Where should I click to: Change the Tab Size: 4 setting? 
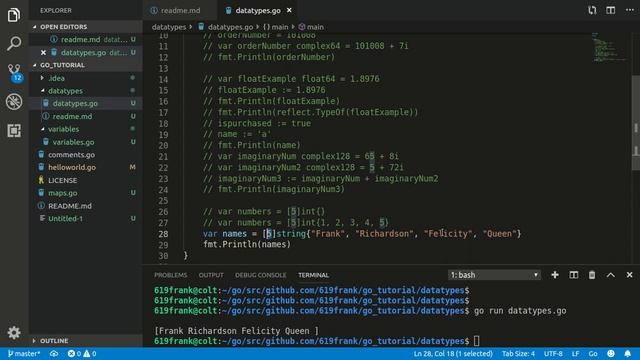tap(518, 353)
